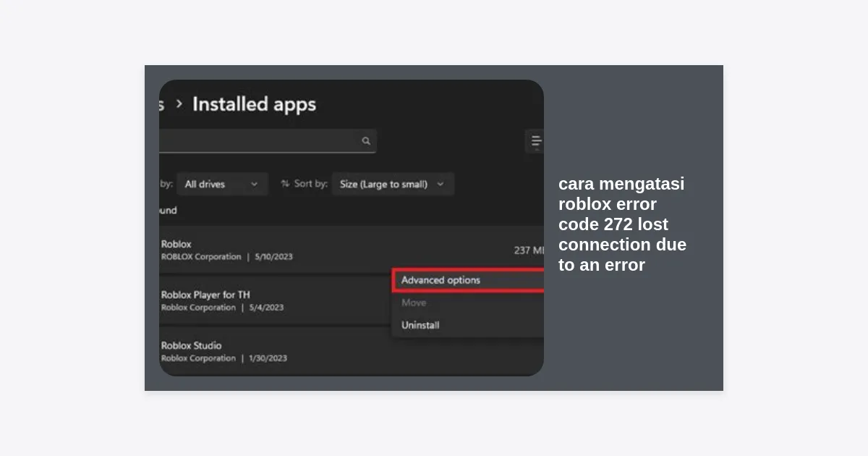Click the greyed-out Move menu entry

point(414,303)
